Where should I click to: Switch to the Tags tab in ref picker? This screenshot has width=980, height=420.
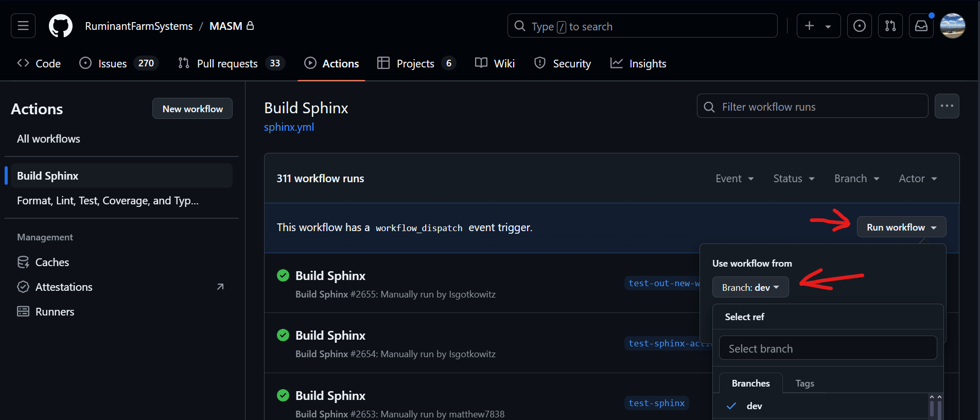click(x=804, y=383)
